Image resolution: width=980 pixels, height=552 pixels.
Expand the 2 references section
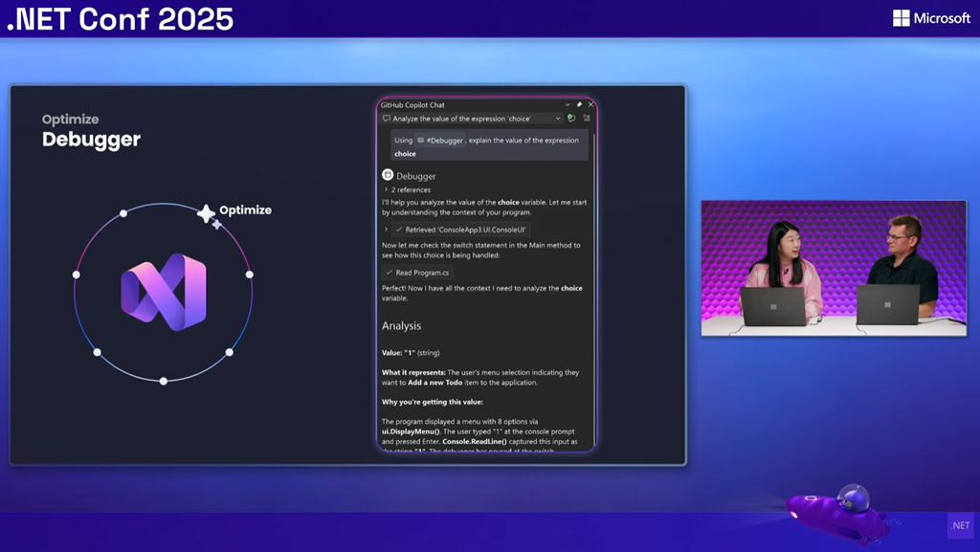click(x=387, y=189)
